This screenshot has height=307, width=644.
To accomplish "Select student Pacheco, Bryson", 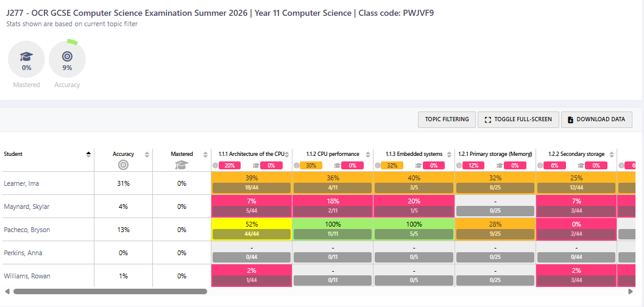I will pos(27,230).
